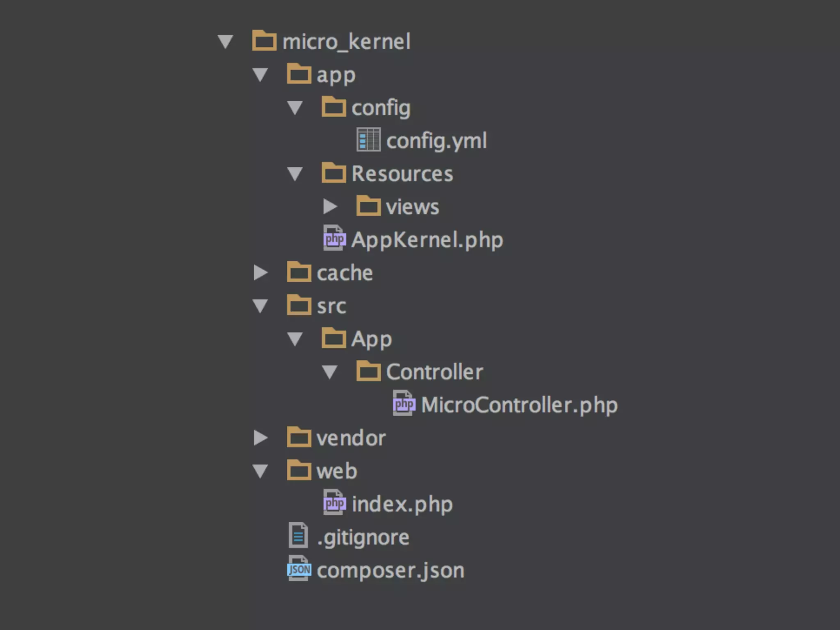
Task: Click the micro_kernel root folder icon
Action: (x=264, y=41)
